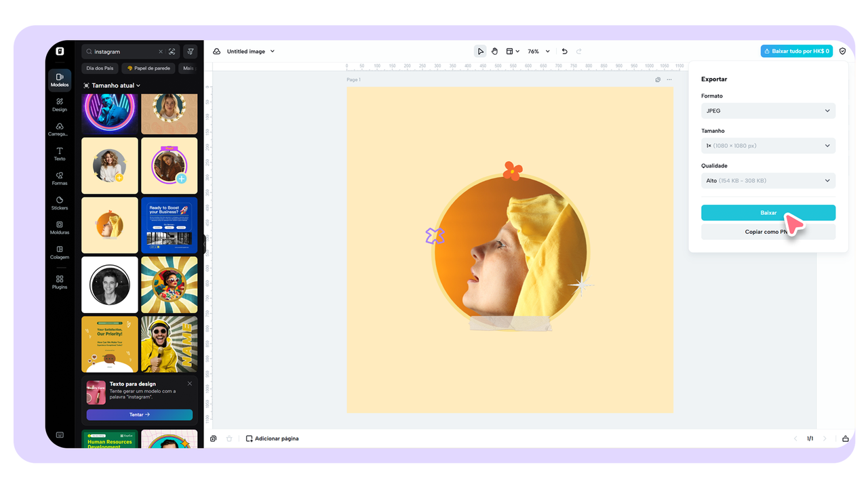Delete the page with the trash icon
The image size is (868, 488).
pos(229,439)
